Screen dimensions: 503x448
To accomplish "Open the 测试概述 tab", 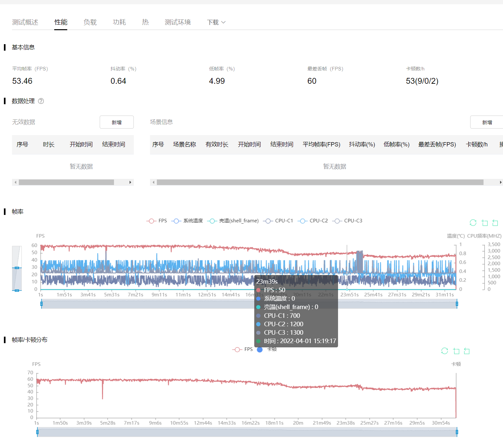I will 25,22.
